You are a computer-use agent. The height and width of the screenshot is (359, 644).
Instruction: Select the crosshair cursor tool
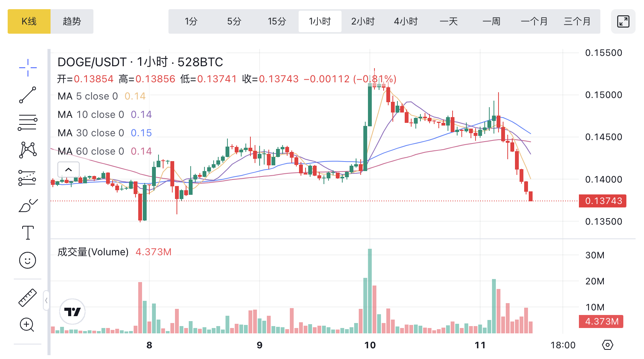(x=28, y=68)
